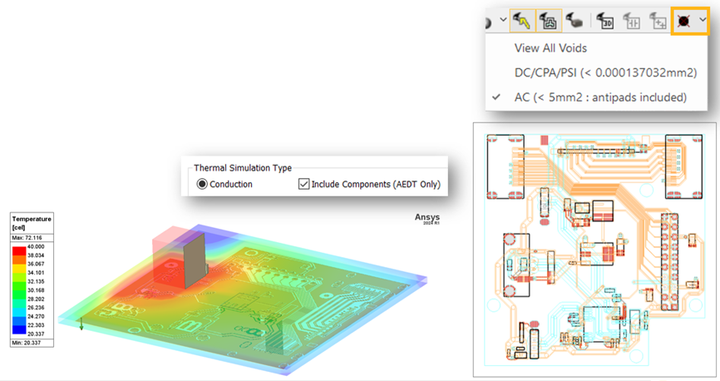Click the void filter black circle icon
Viewport: 720px width, 381px height.
tap(684, 21)
